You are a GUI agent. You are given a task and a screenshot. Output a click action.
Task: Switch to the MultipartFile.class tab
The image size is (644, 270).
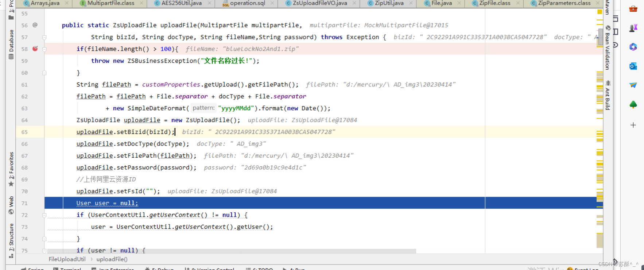111,3
